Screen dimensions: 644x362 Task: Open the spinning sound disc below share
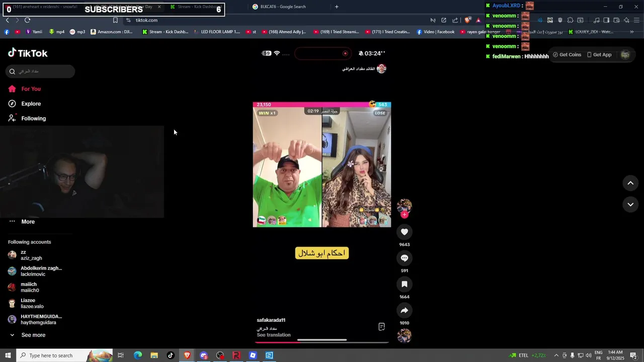[404, 336]
